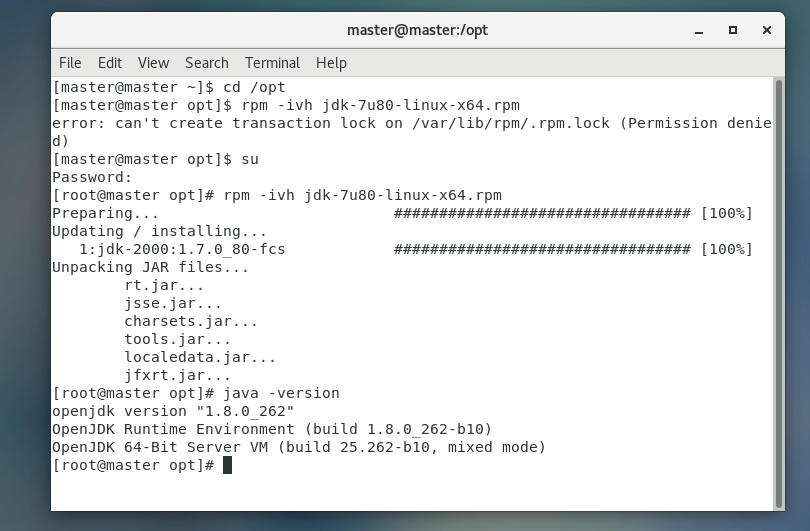Viewport: 810px width, 531px height.
Task: Open the Search menu
Action: [x=207, y=63]
